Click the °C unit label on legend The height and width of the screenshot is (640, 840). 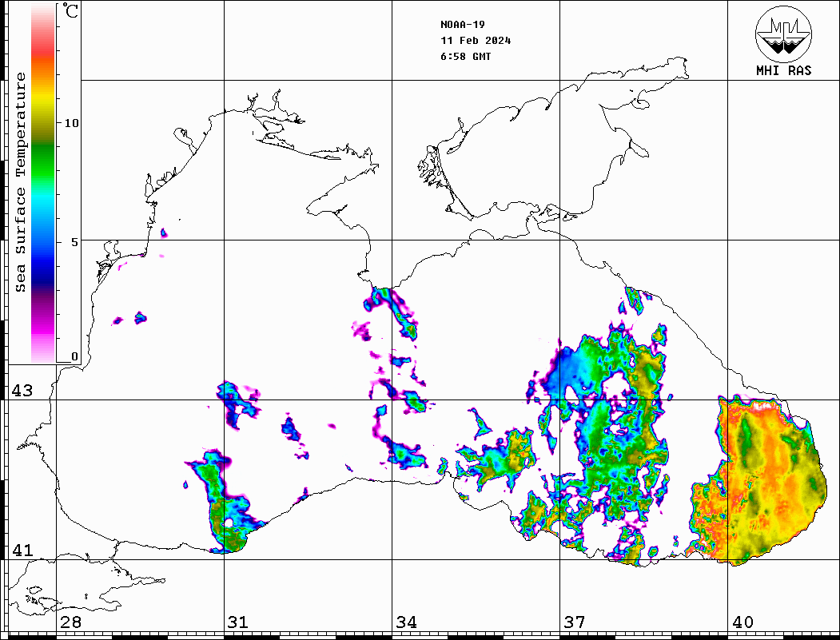tap(70, 10)
